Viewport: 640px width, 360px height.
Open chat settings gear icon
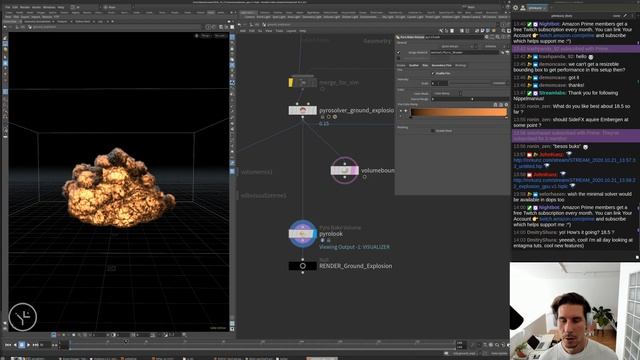tap(515, 8)
